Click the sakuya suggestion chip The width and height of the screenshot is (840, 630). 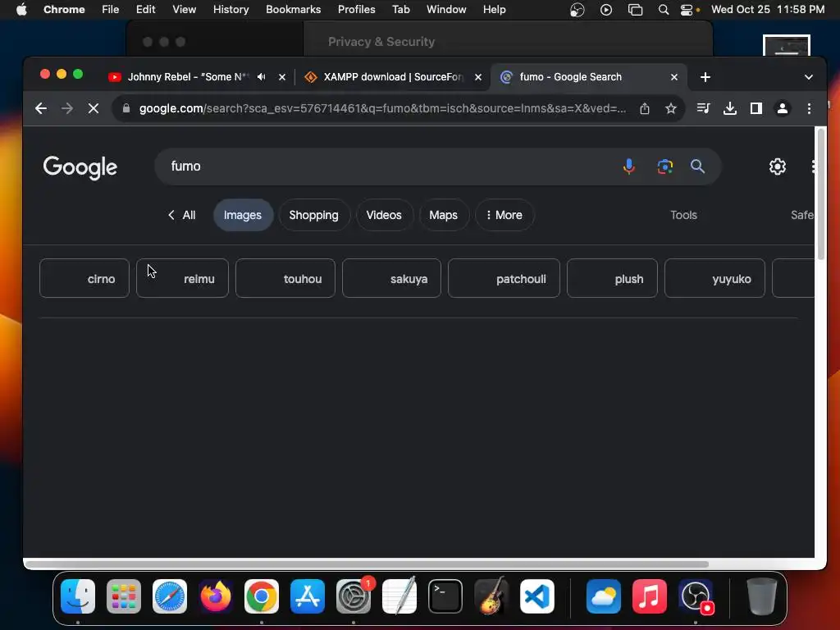(x=391, y=279)
